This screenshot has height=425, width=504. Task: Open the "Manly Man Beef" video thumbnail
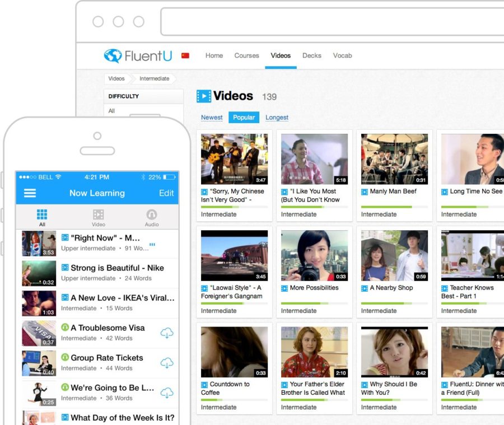(394, 159)
